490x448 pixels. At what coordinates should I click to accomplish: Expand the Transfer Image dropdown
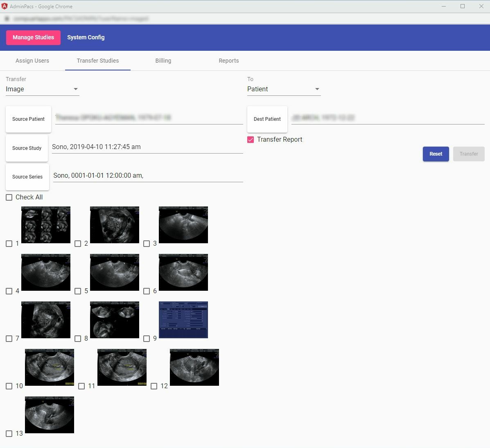tap(42, 89)
